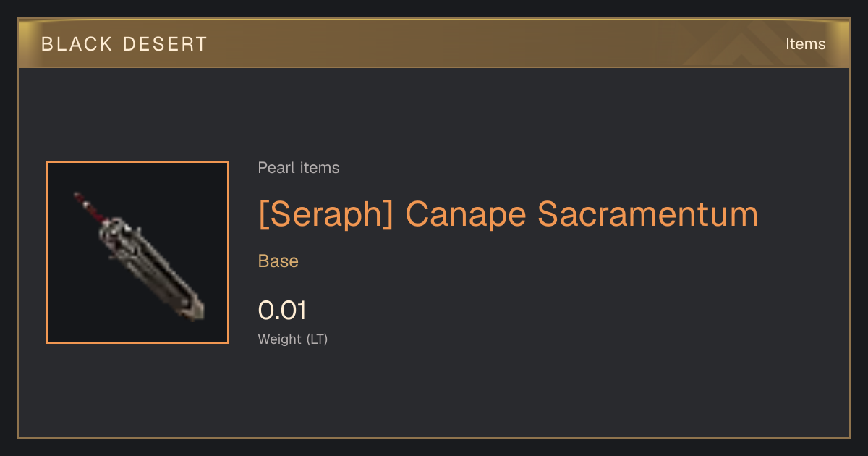The width and height of the screenshot is (868, 456).
Task: Click the 0.01 weight value
Action: [x=282, y=311]
